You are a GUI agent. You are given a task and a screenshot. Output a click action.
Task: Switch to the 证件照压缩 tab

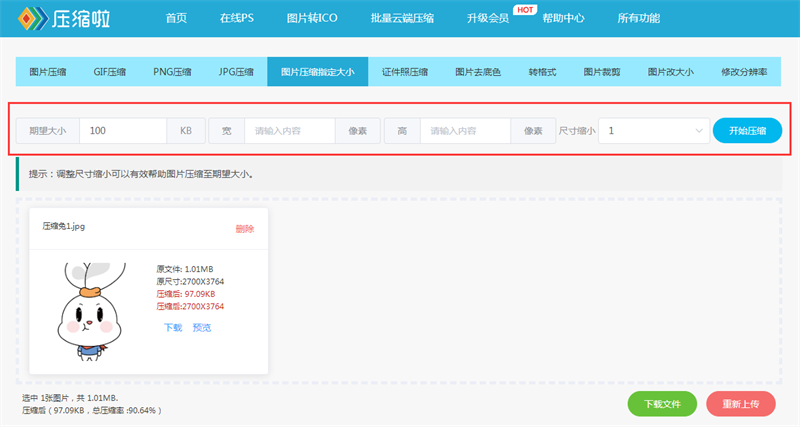[x=405, y=72]
